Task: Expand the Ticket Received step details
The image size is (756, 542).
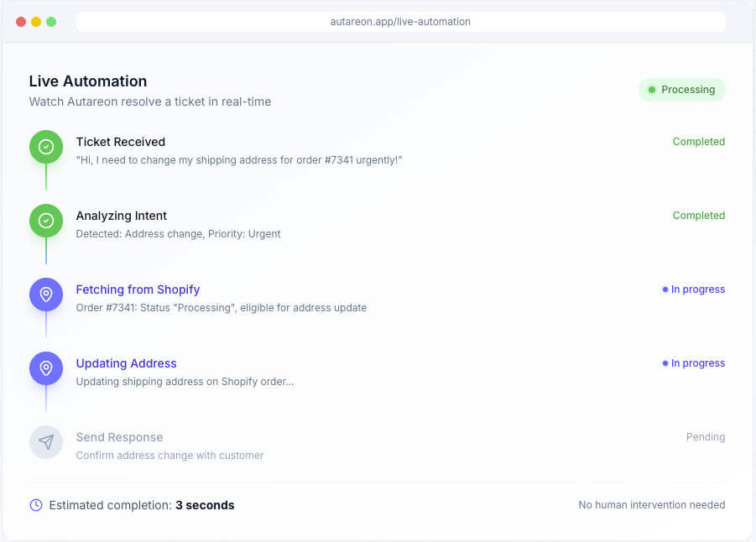Action: pyautogui.click(x=120, y=142)
